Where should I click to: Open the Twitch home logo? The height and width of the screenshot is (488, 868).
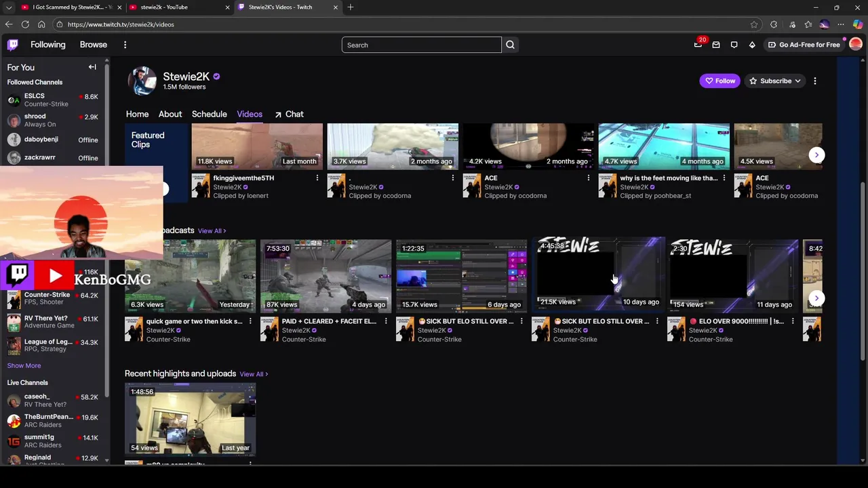point(13,45)
